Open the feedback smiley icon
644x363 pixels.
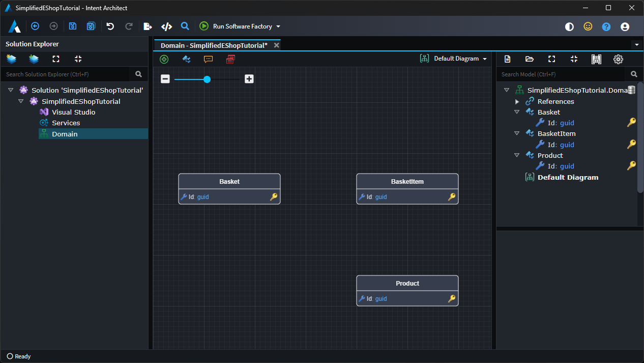click(x=588, y=26)
